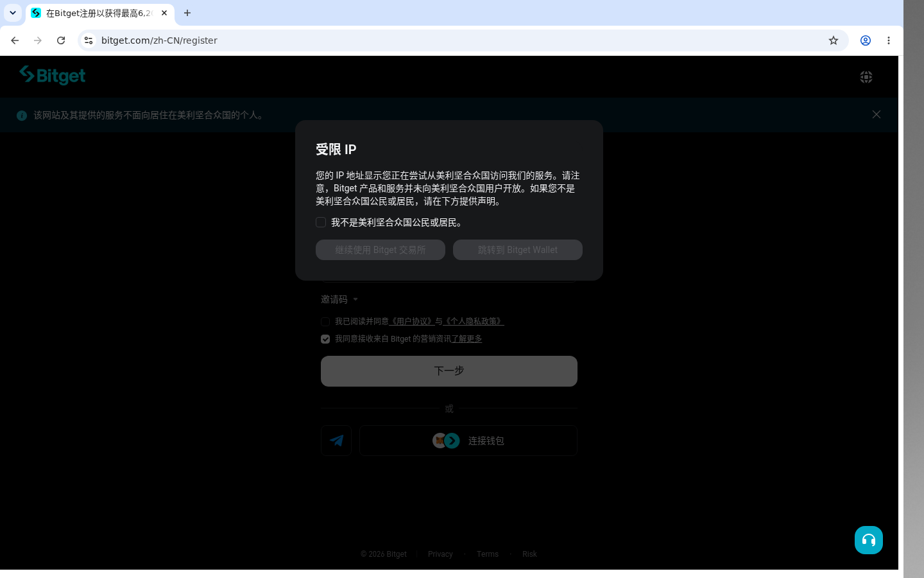
Task: Open the 《个人隐私政策》 link
Action: point(474,321)
